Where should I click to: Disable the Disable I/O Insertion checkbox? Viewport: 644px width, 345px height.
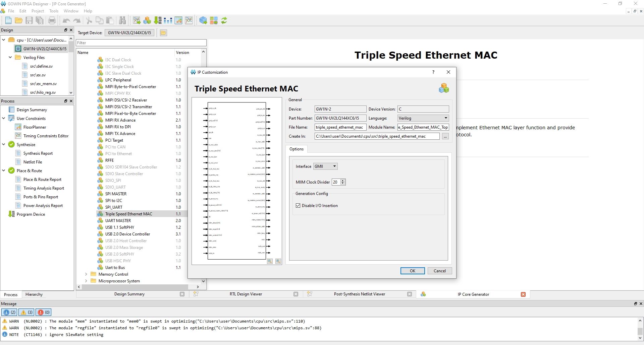[x=298, y=205]
